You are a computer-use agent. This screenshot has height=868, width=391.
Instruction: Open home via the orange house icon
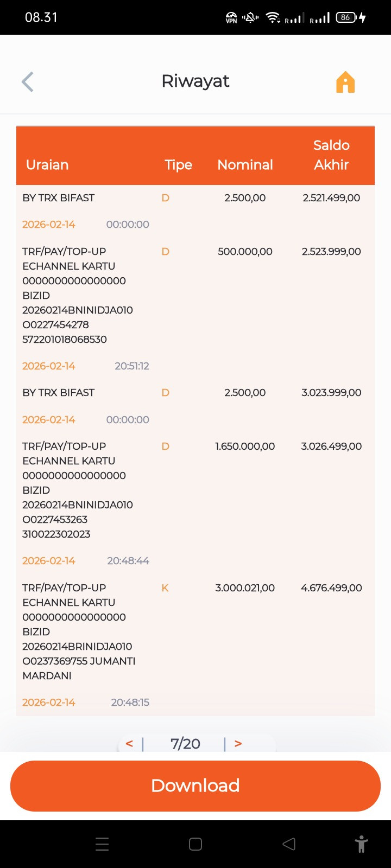coord(345,82)
